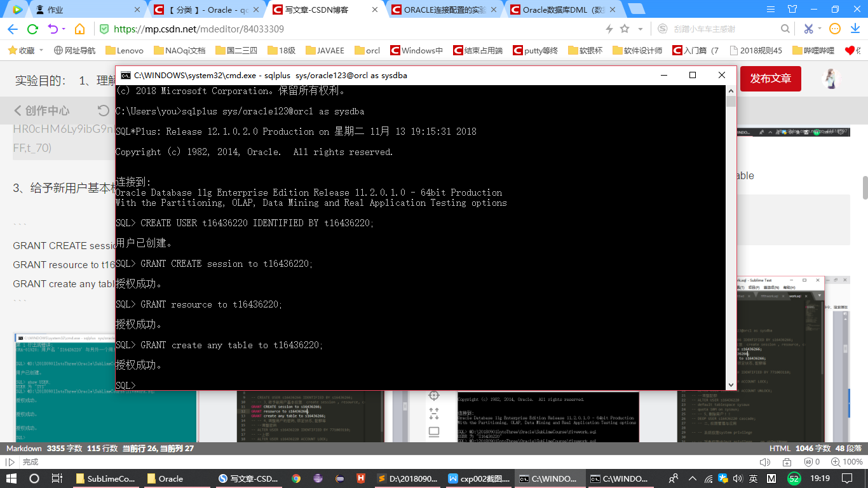868x488 pixels.
Task: Open a new browser tab with the plus tab button
Action: click(x=636, y=10)
